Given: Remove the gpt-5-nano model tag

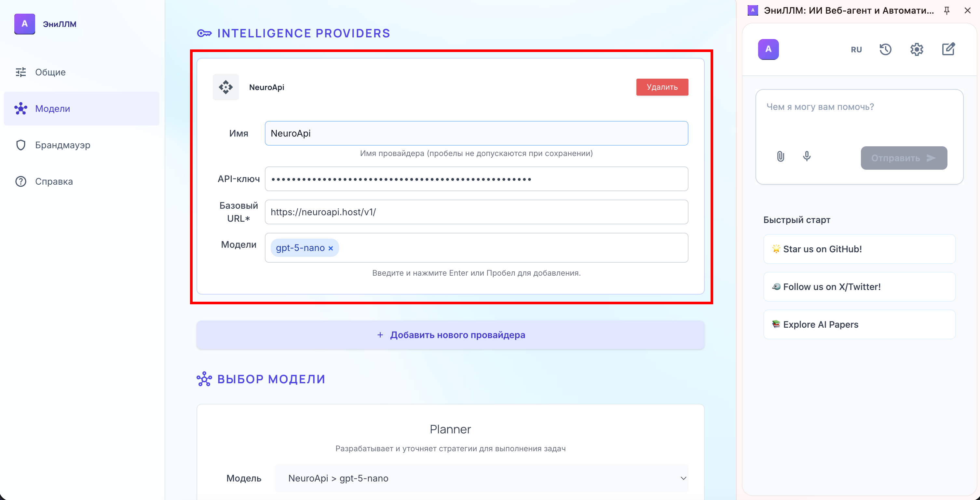Looking at the screenshot, I should click(x=330, y=248).
